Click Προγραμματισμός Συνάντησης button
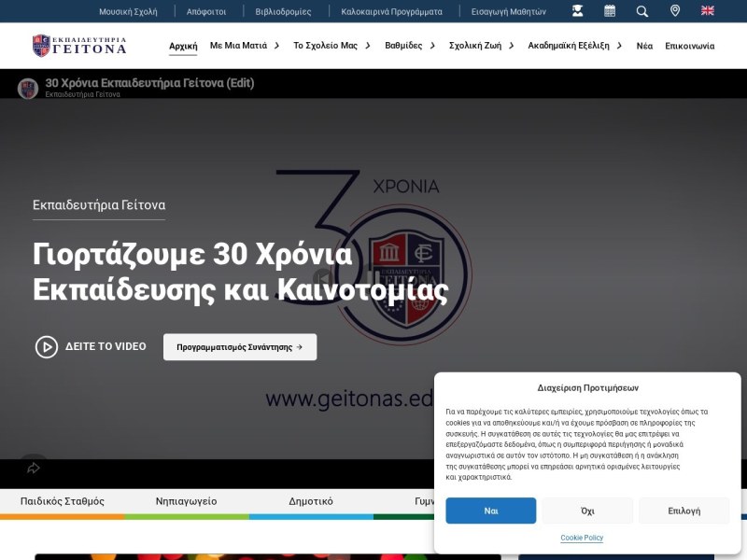The image size is (747, 560). [240, 347]
